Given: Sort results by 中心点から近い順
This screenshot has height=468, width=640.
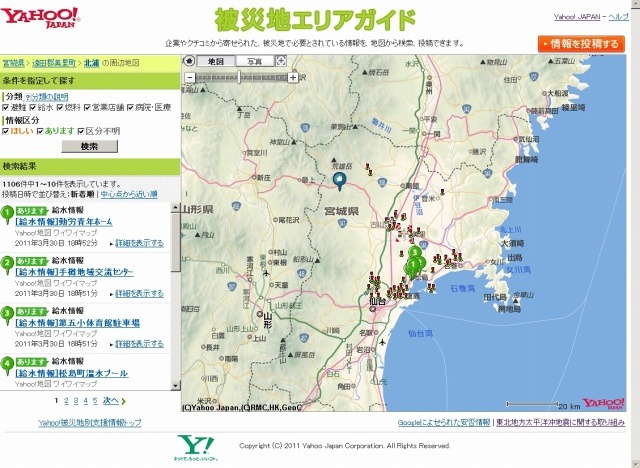Looking at the screenshot, I should pos(129,195).
